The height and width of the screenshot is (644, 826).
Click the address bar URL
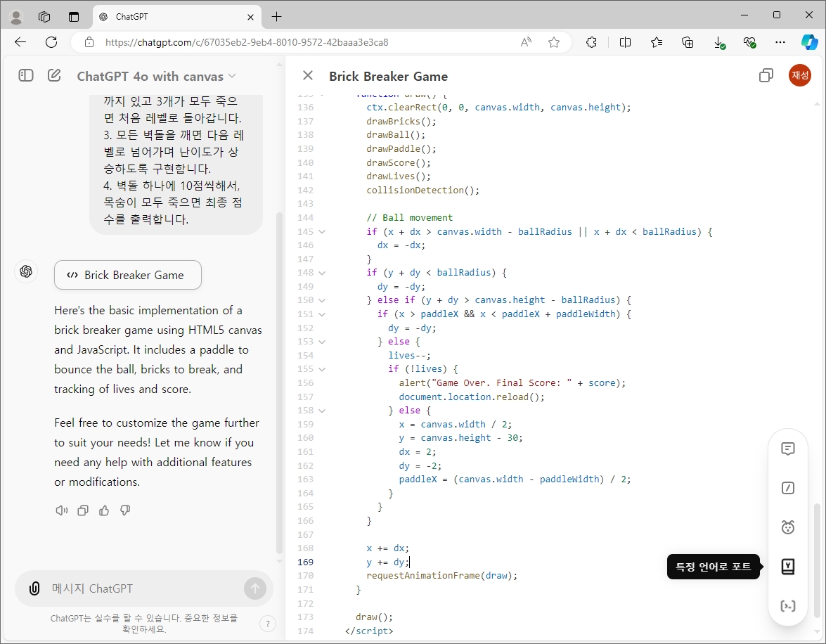coord(247,42)
